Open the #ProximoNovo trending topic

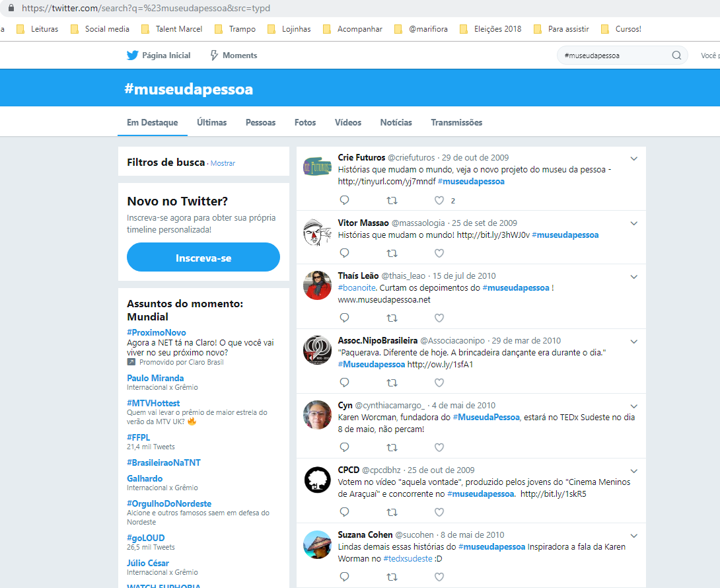[156, 332]
